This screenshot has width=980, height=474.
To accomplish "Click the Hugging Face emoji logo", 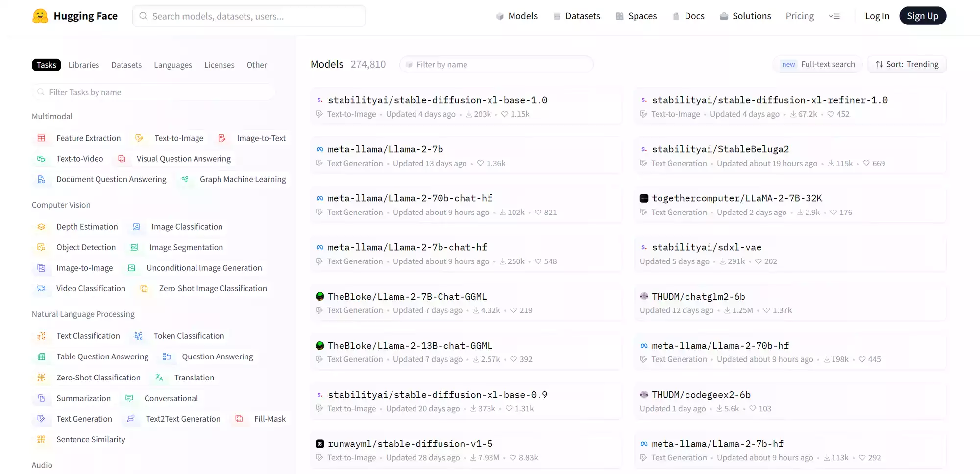I will coord(40,16).
